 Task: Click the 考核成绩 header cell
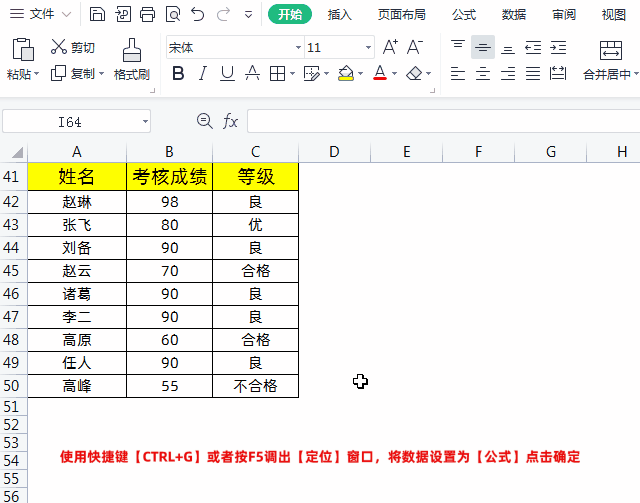pos(169,177)
